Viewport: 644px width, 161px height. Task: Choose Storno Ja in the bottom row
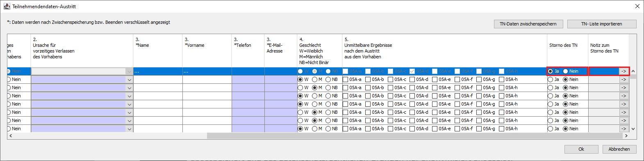551,129
